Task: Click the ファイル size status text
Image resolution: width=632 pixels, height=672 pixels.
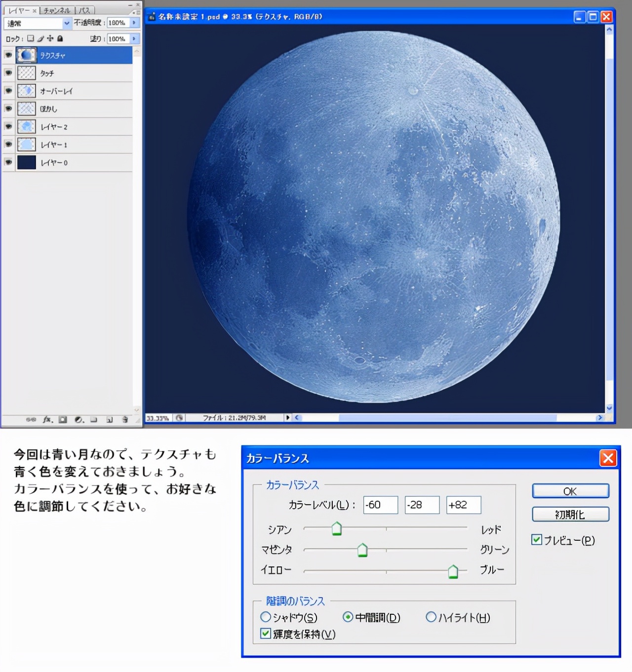Action: [x=234, y=418]
